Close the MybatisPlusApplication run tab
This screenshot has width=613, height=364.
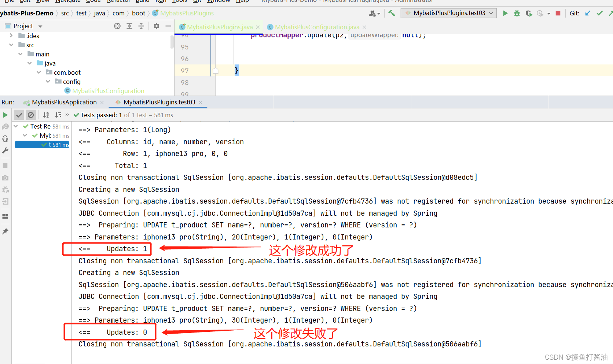tap(102, 103)
